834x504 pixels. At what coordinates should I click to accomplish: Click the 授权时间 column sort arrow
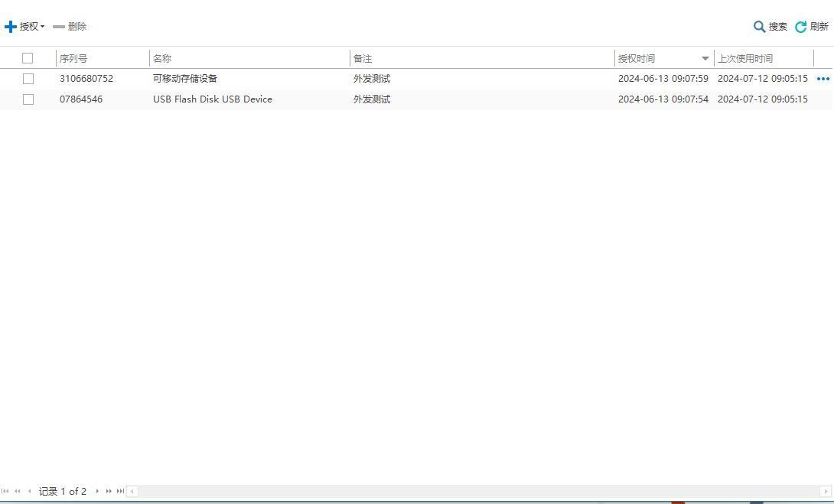[x=705, y=58]
